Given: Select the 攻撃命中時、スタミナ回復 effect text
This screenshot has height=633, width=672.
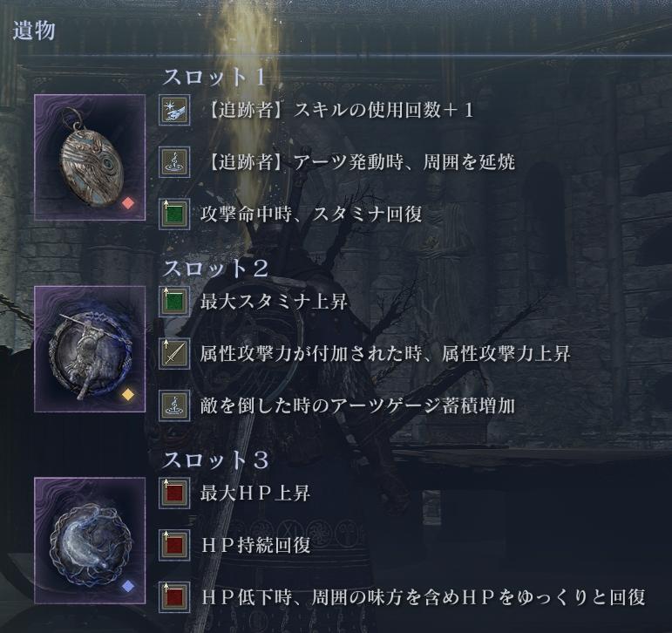Looking at the screenshot, I should tap(311, 214).
